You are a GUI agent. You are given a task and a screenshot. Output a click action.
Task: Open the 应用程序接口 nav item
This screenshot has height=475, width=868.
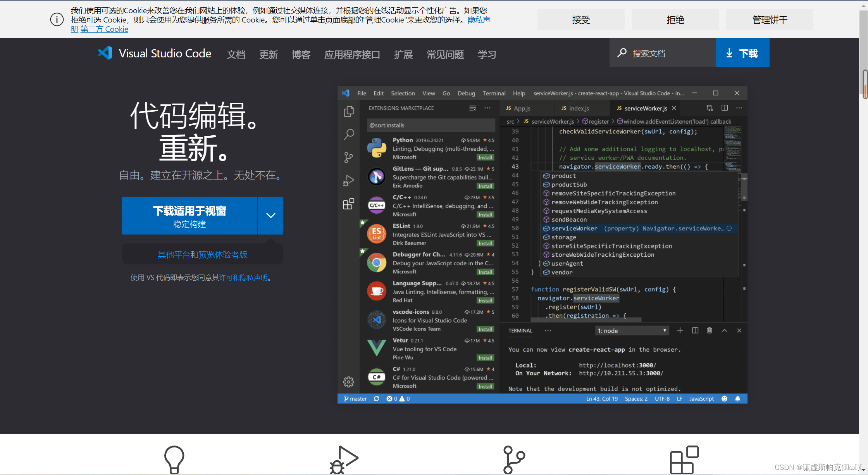pos(352,54)
